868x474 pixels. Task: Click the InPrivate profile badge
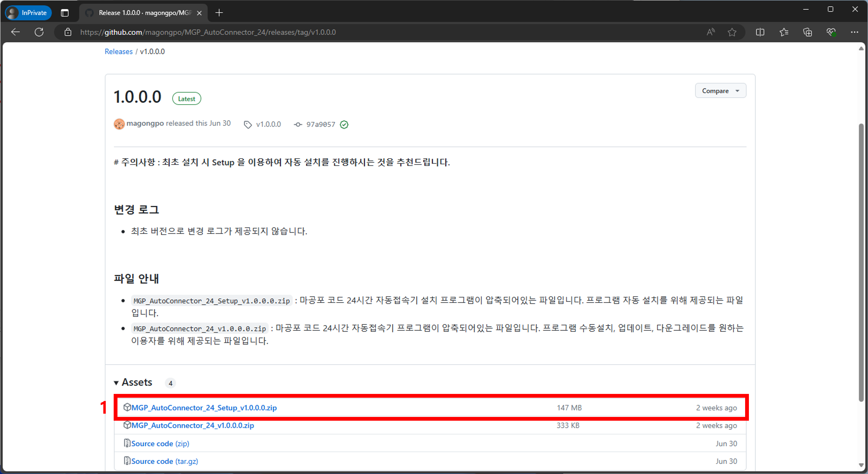click(28, 13)
